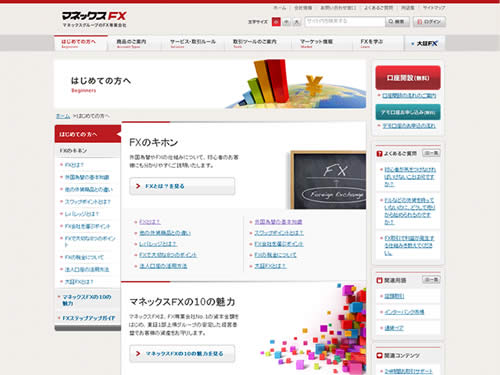Viewport: 500px width, 375px height.
Task: Click the FXとは?を見る button
Action: (182, 186)
